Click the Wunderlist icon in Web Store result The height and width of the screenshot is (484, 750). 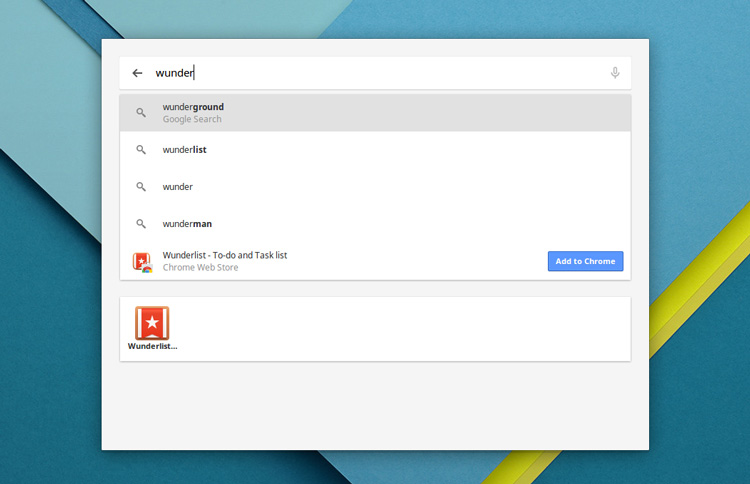click(x=142, y=261)
